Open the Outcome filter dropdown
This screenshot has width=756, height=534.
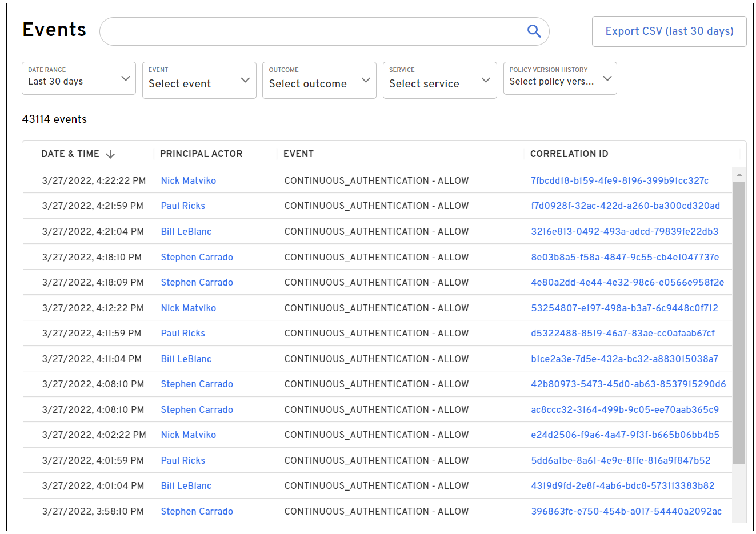[319, 81]
